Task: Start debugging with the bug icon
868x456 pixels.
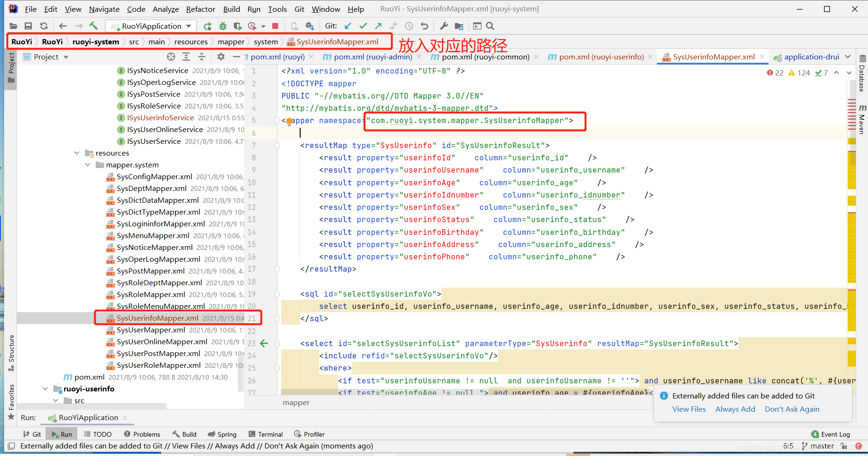Action: click(222, 26)
